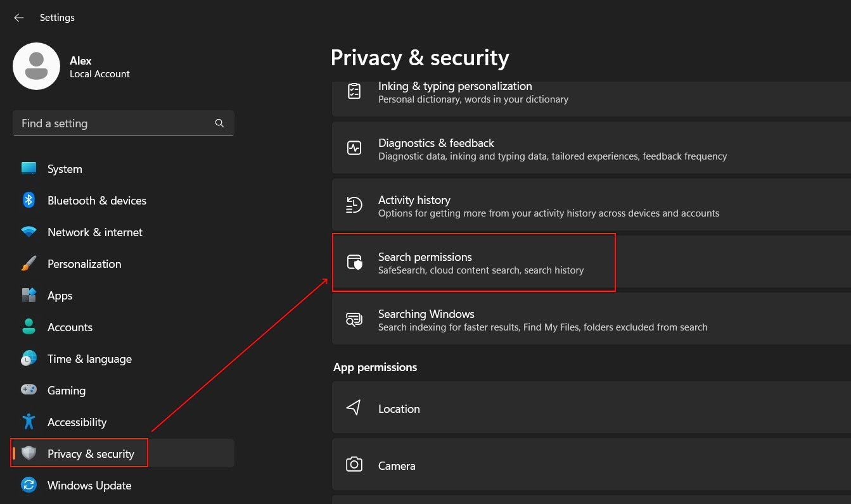Click the Apps icon in sidebar
The width and height of the screenshot is (851, 504).
tap(29, 296)
